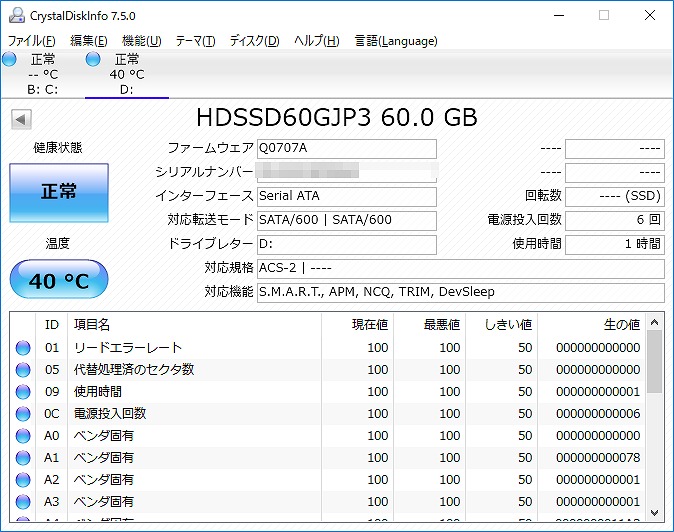Open the テーマ(T) menu
This screenshot has width=674, height=532.
195,41
